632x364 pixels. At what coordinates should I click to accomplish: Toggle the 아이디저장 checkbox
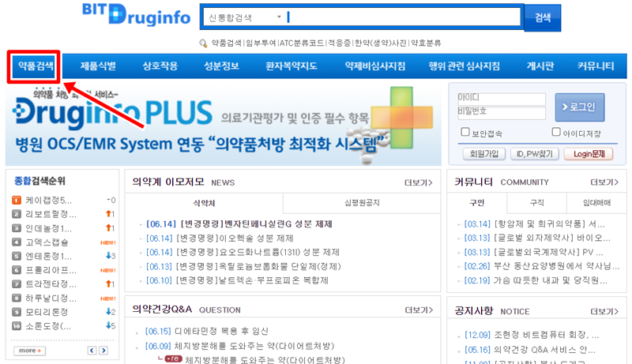click(556, 132)
